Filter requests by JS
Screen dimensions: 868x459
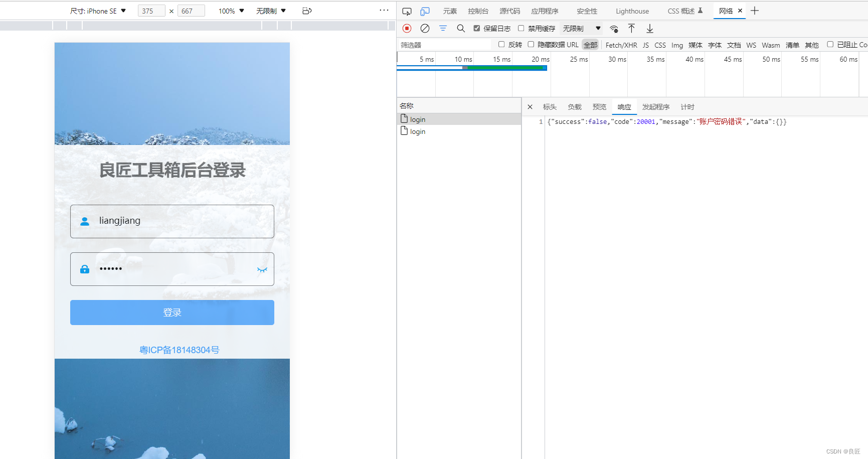coord(646,45)
